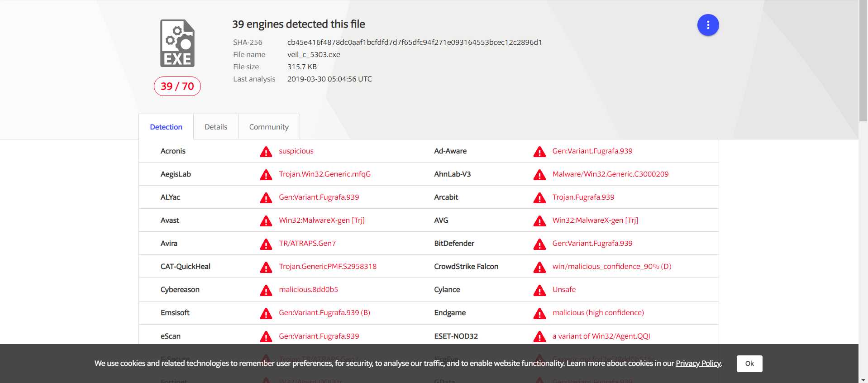Click the warning icon in the Ad-Aware row

[x=539, y=152]
